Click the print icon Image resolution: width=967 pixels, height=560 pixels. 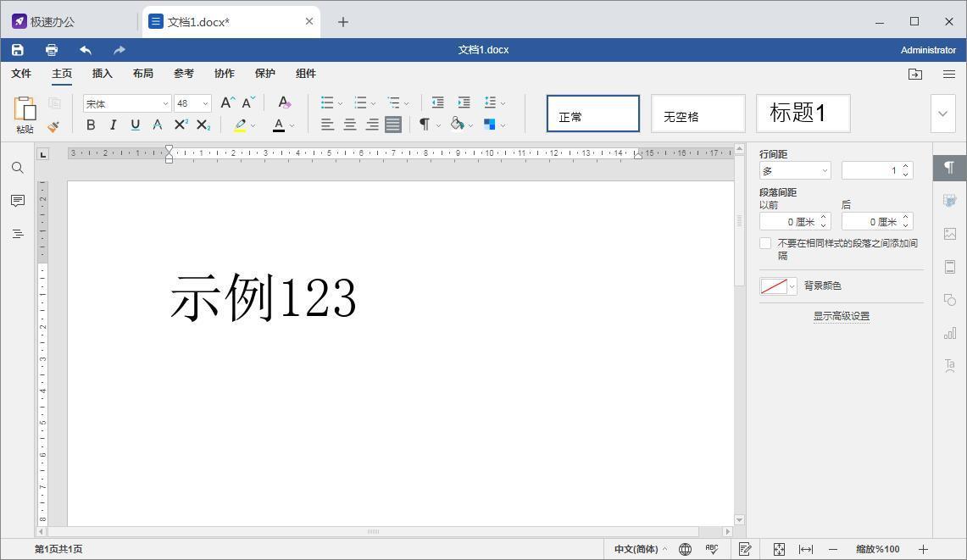coord(52,50)
